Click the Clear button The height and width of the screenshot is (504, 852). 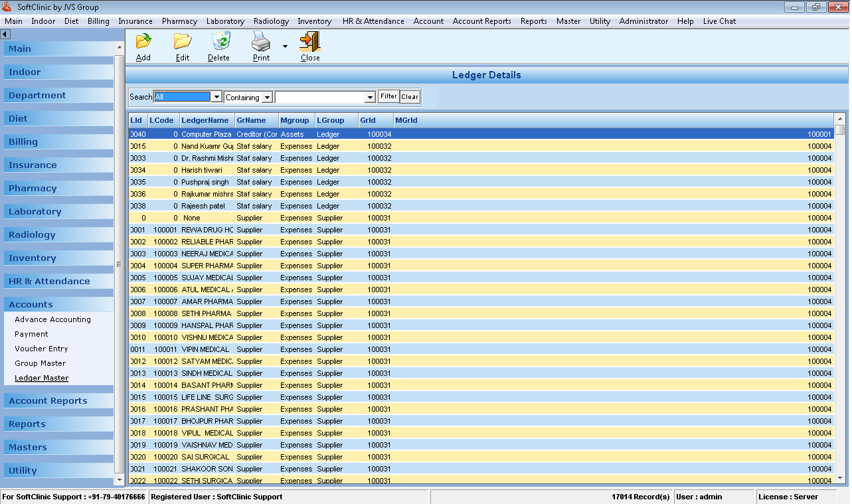410,96
